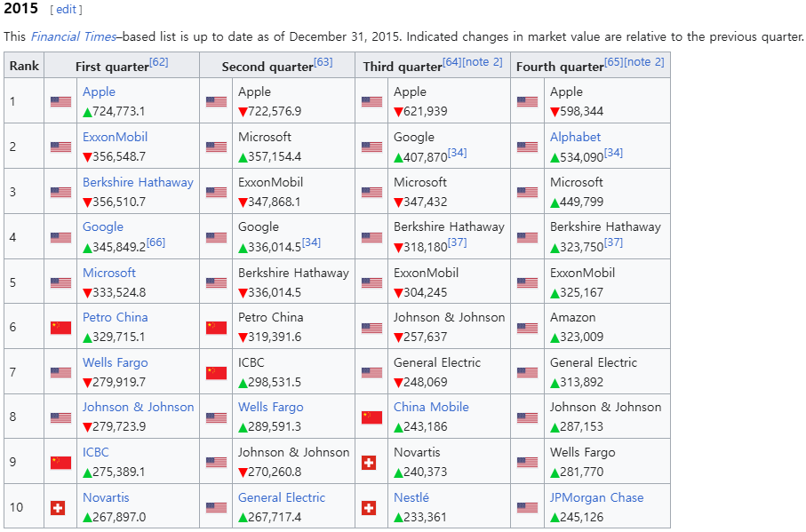The image size is (806, 532).
Task: Open Wells Fargo link in Second quarter
Action: click(x=271, y=407)
